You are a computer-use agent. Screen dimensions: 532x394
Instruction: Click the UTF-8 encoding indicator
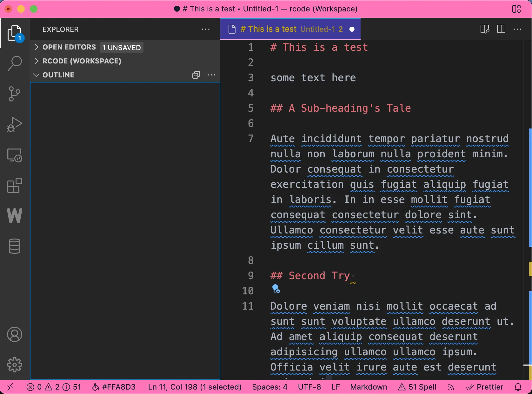309,387
